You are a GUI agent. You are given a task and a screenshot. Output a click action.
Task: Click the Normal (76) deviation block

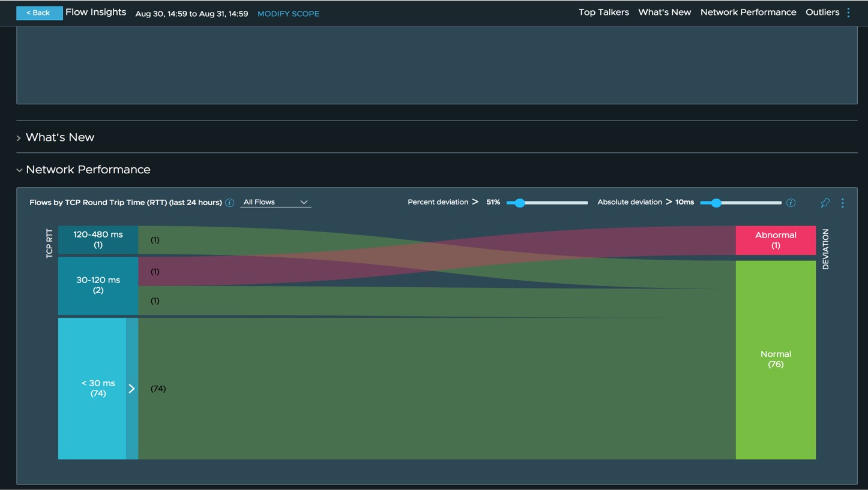pos(776,359)
